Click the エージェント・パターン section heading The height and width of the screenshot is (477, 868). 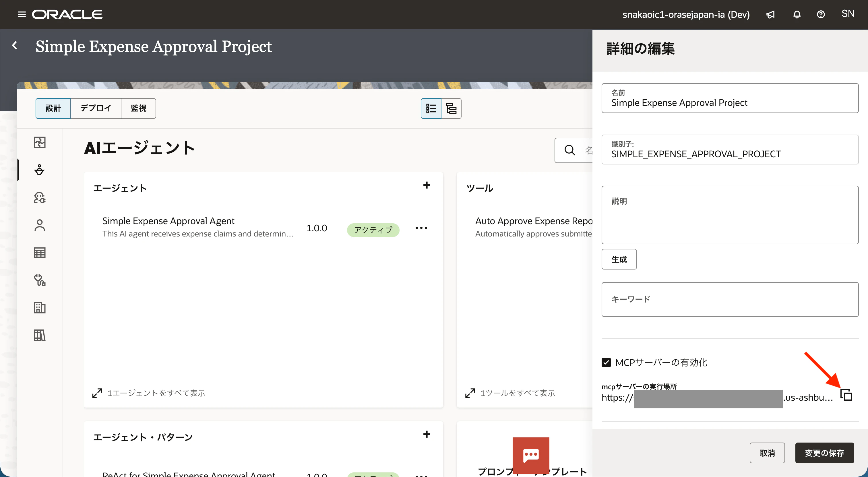[143, 437]
